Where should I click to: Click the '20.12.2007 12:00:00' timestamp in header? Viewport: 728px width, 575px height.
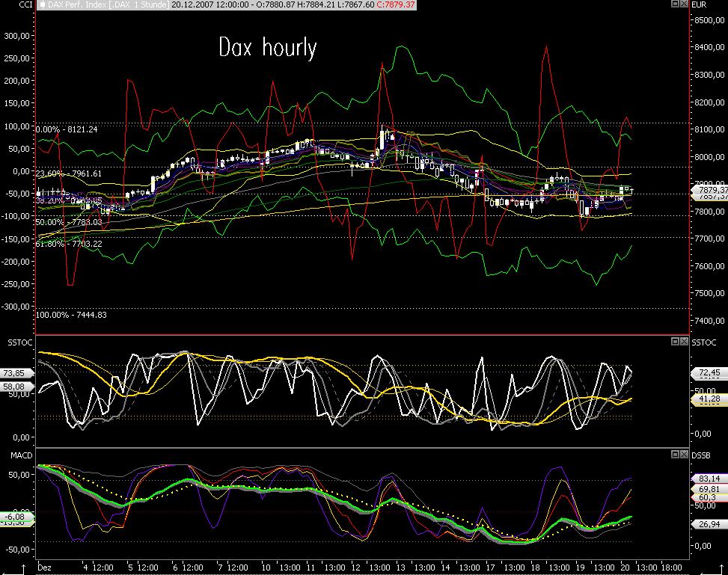[x=211, y=5]
